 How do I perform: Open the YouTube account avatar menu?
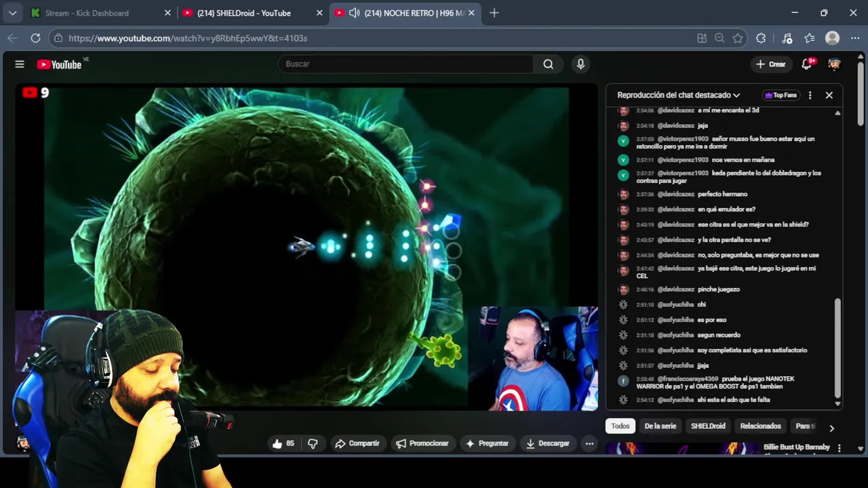[834, 64]
